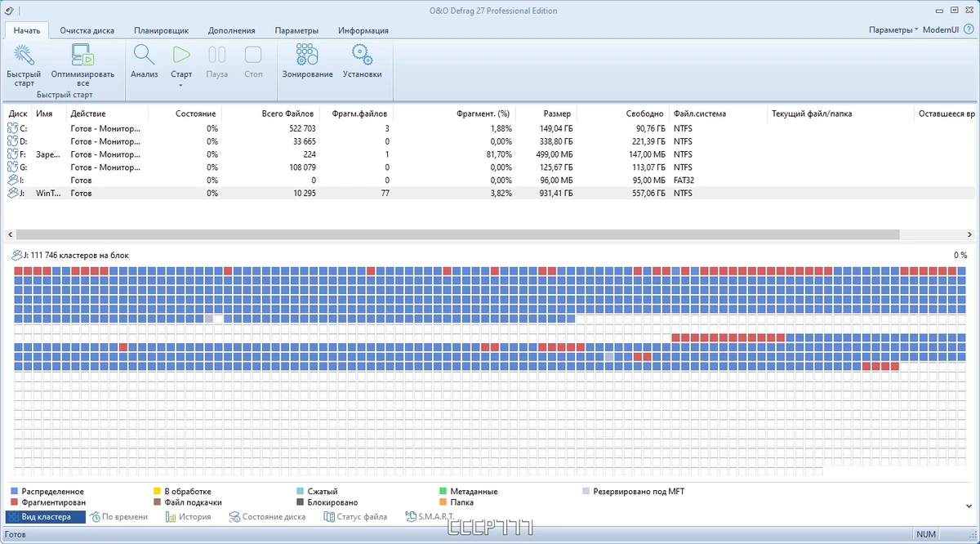Click the Резервировано под MFT swatch
Viewport: 980px width, 544px height.
[586, 492]
